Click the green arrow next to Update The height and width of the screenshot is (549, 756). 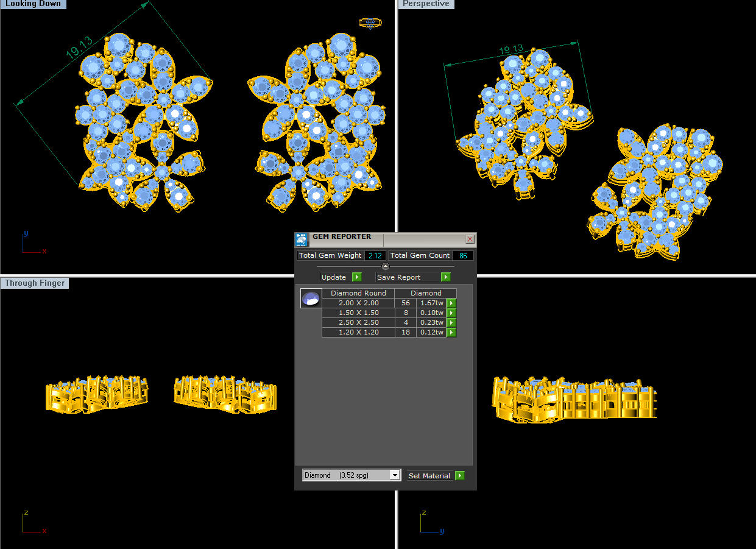click(357, 277)
